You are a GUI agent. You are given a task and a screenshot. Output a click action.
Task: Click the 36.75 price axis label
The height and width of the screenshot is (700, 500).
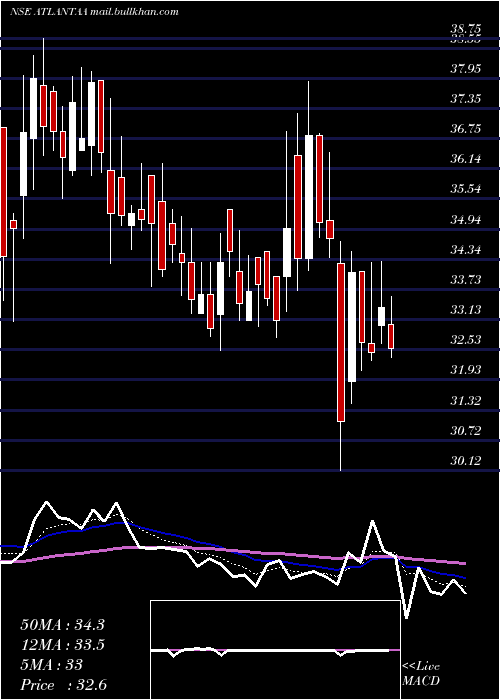466,129
